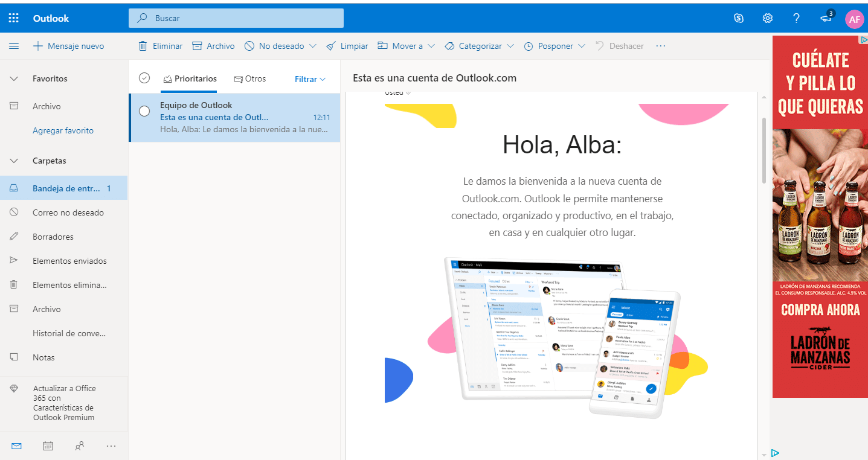This screenshot has height=460, width=868.
Task: Expand the Posponer dropdown arrow
Action: click(582, 46)
